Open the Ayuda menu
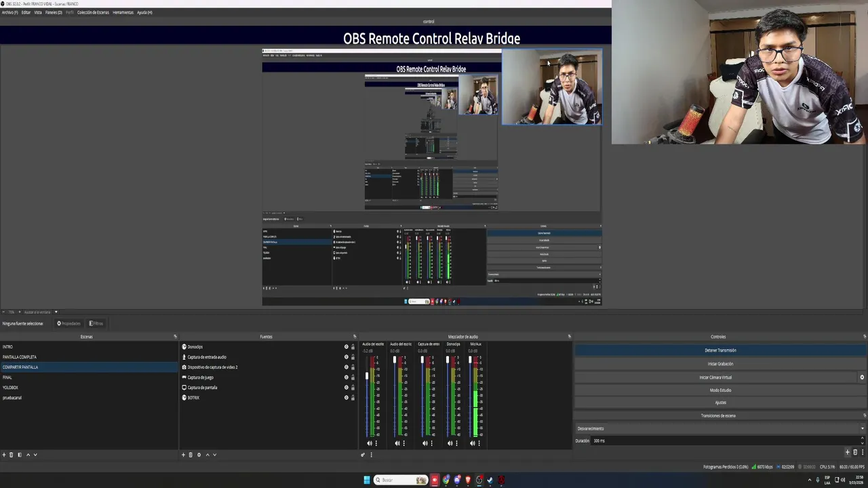 [x=144, y=12]
